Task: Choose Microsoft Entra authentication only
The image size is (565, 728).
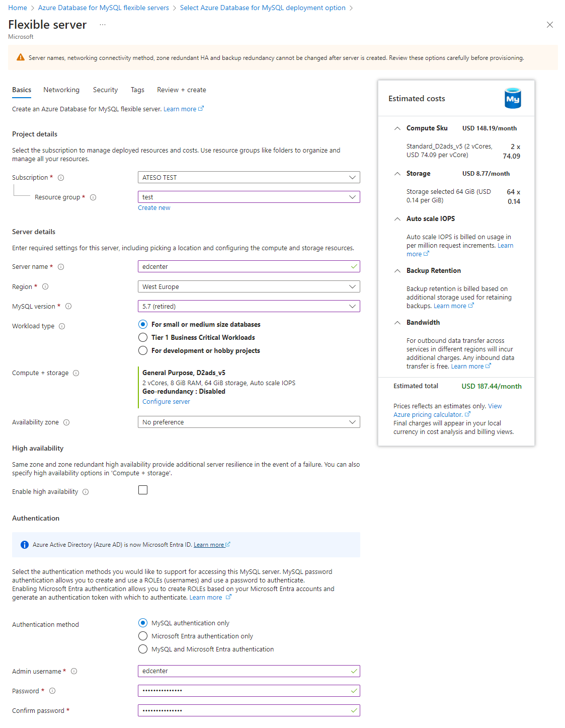Action: 143,636
